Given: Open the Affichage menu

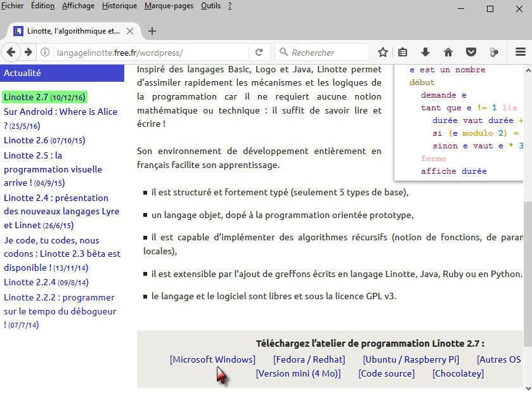Looking at the screenshot, I should 79,6.
